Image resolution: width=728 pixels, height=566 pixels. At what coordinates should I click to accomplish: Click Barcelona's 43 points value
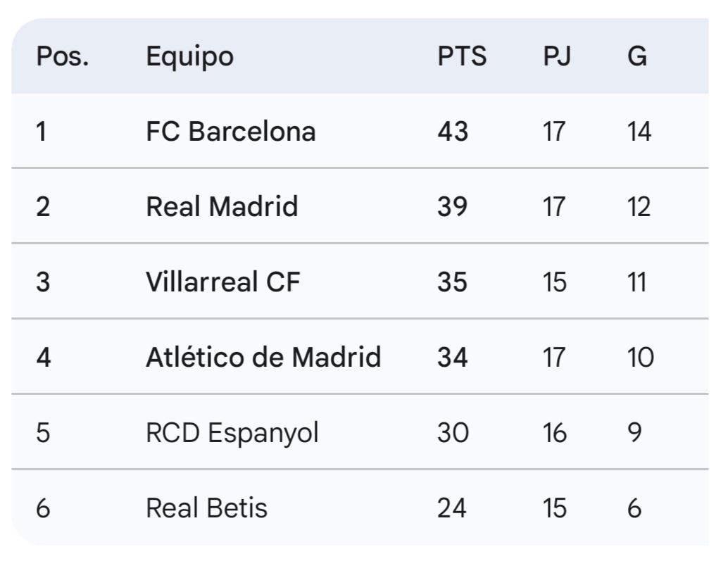click(453, 132)
